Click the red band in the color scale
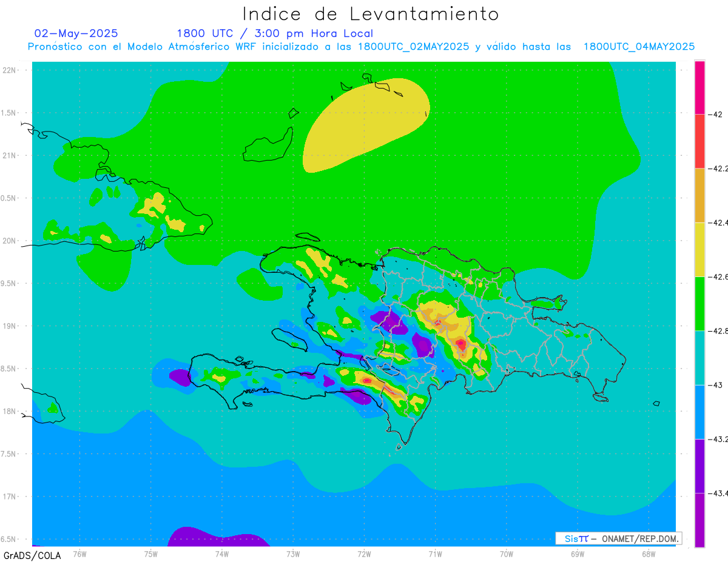728x562 pixels. (x=699, y=141)
